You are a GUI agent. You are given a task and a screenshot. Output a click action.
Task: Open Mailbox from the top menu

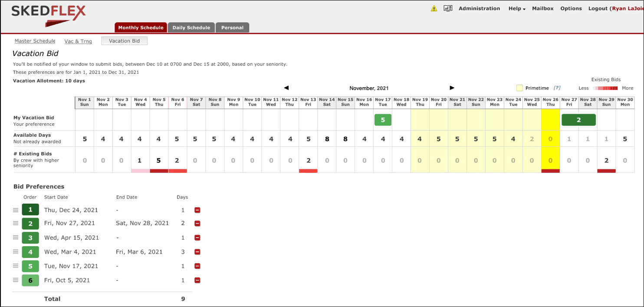(543, 8)
